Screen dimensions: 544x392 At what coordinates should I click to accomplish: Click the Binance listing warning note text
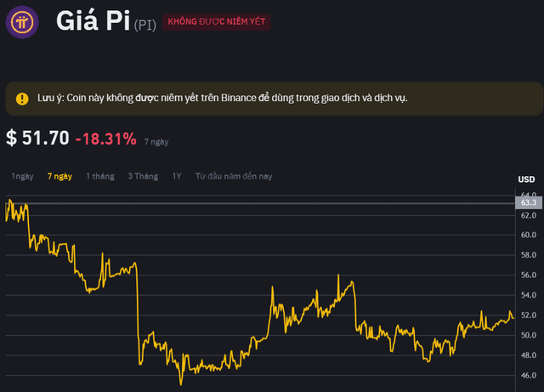(x=223, y=99)
